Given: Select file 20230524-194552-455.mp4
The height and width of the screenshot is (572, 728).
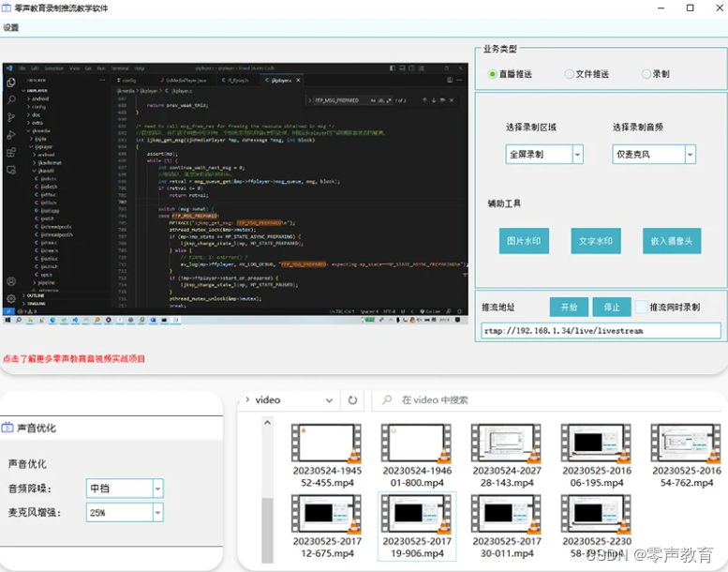Looking at the screenshot, I should coord(327,456).
